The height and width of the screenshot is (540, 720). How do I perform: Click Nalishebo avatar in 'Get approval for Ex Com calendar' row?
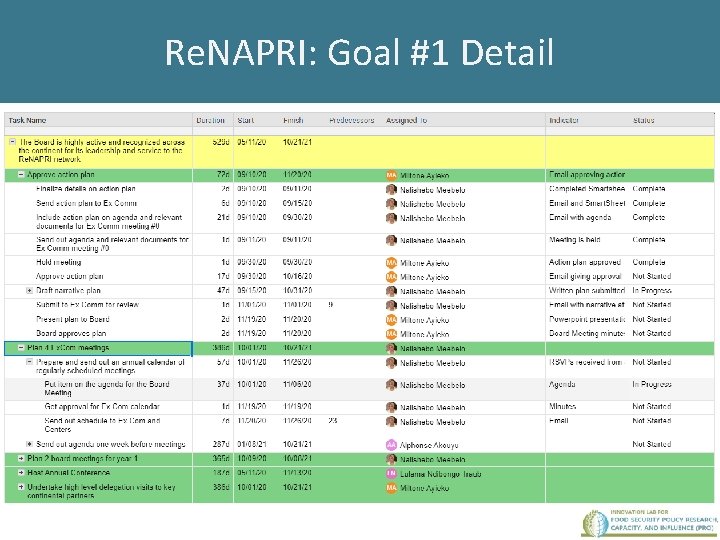[391, 407]
